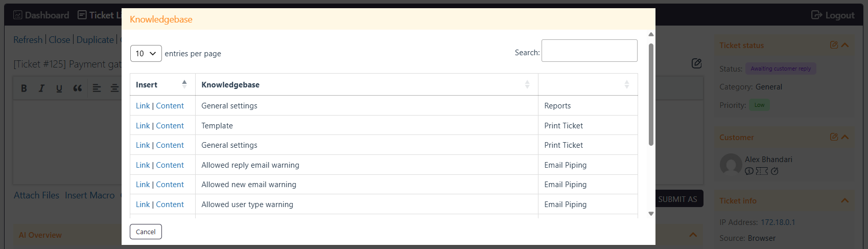Click the align left icon
The image size is (868, 249).
(x=97, y=88)
